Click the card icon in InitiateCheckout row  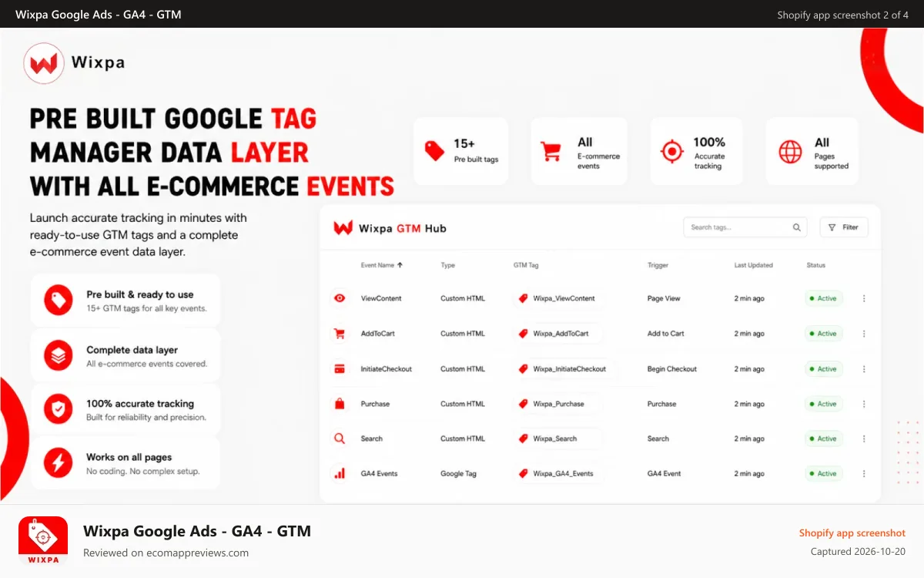tap(339, 369)
